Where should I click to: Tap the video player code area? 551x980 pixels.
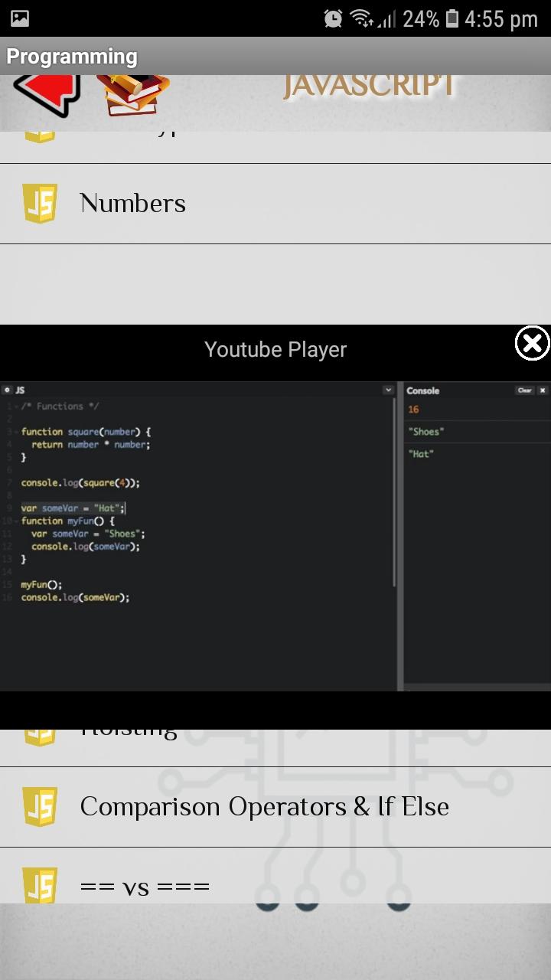(x=197, y=536)
